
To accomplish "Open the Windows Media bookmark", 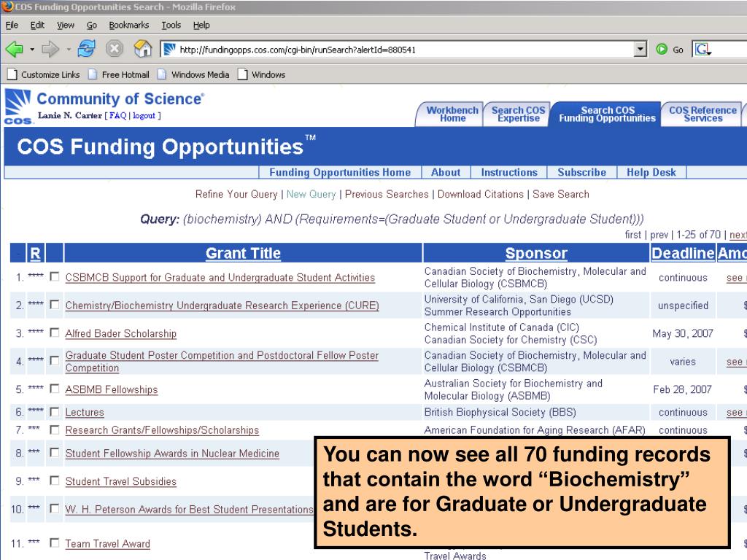I will tap(193, 75).
